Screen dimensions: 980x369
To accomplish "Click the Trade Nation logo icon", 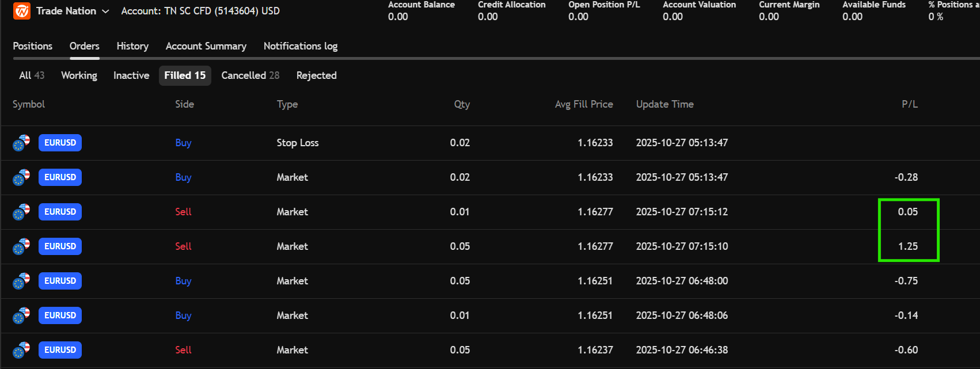I will 22,11.
